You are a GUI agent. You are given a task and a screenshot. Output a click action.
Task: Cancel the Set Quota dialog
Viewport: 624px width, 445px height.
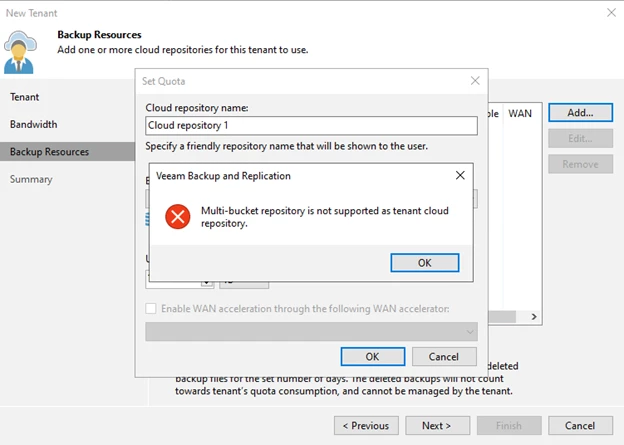click(444, 356)
